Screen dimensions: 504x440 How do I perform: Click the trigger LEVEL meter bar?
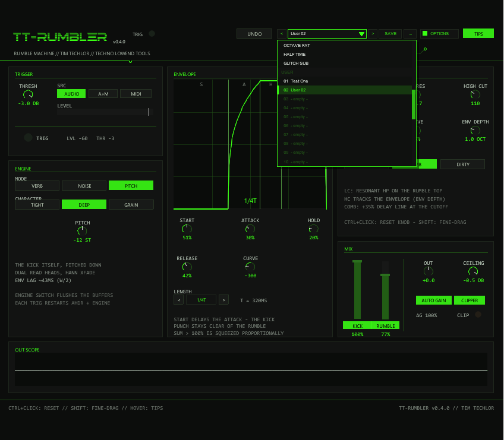tap(105, 112)
